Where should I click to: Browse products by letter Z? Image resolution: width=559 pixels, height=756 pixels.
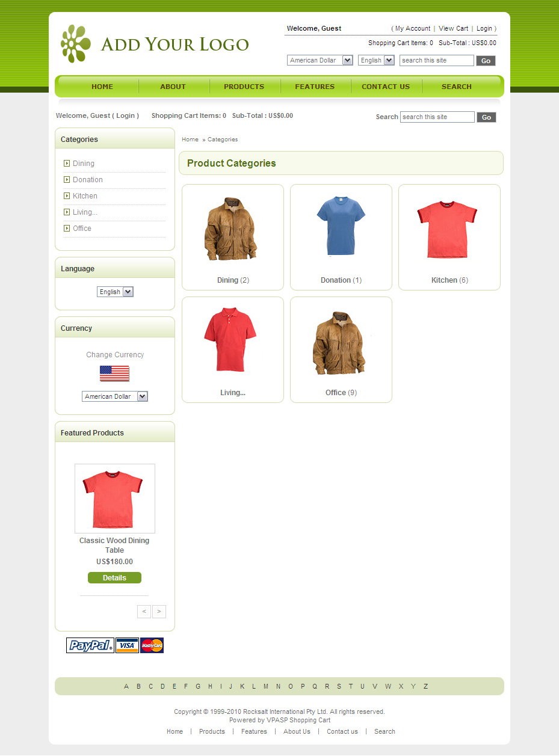click(x=425, y=686)
